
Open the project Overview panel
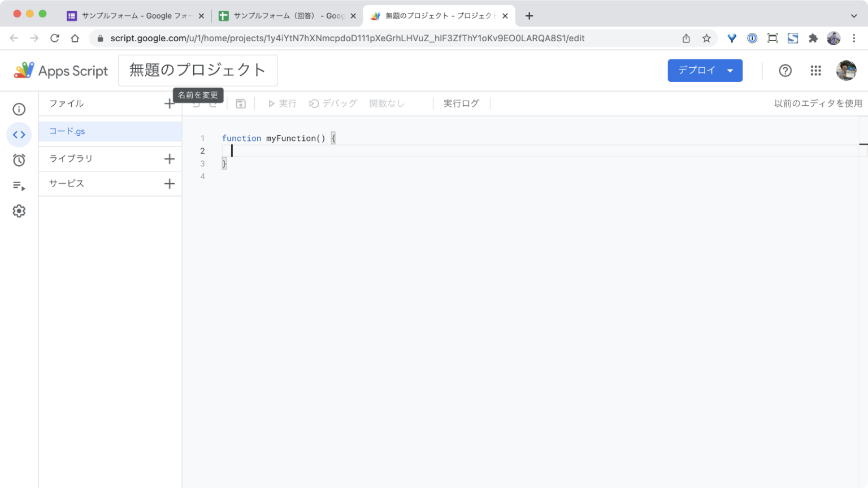[x=19, y=109]
